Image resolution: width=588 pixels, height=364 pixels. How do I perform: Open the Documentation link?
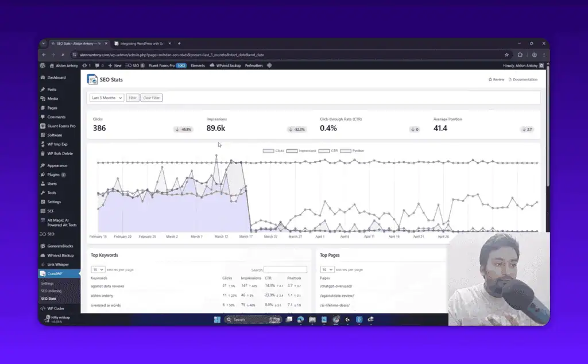[x=523, y=79]
